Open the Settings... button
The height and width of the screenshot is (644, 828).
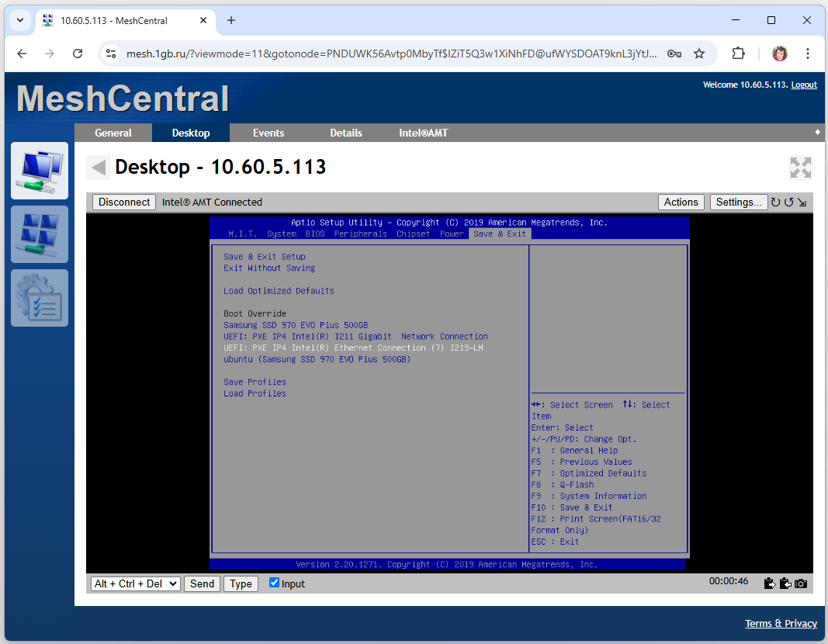pos(738,202)
